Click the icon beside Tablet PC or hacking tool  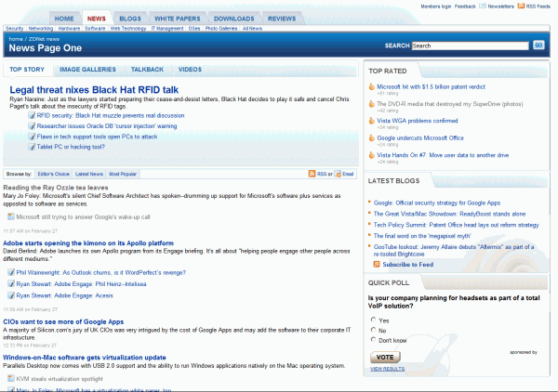coord(32,147)
